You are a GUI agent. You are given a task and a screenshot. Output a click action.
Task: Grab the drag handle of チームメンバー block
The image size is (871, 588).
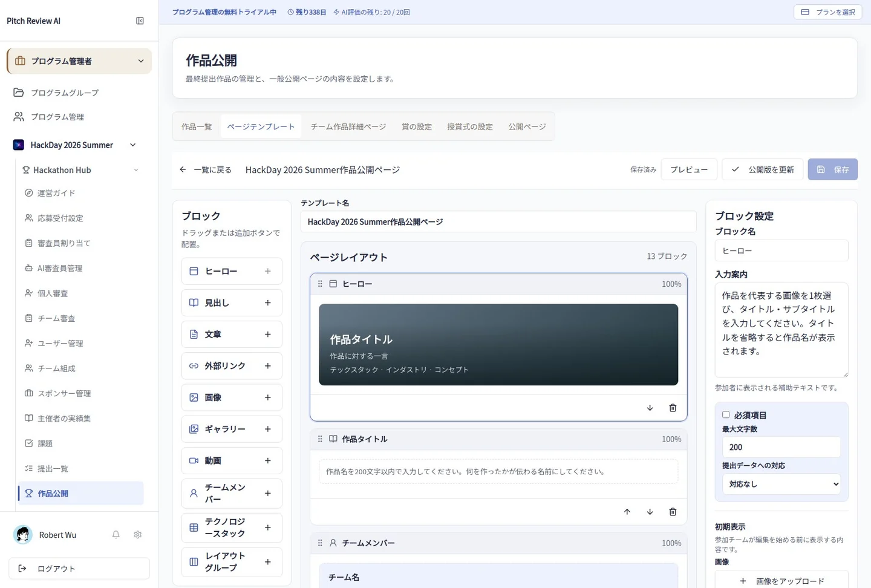(x=320, y=543)
